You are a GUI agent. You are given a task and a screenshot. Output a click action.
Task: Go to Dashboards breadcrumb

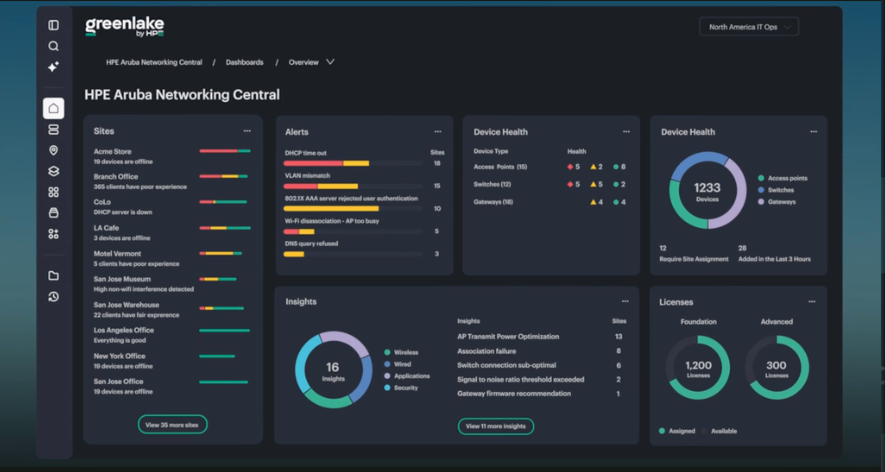click(244, 62)
